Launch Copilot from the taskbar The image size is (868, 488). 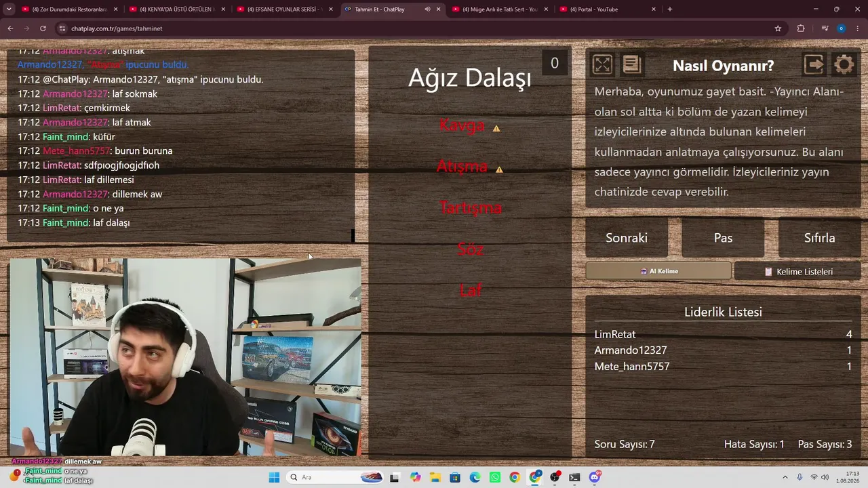415,477
